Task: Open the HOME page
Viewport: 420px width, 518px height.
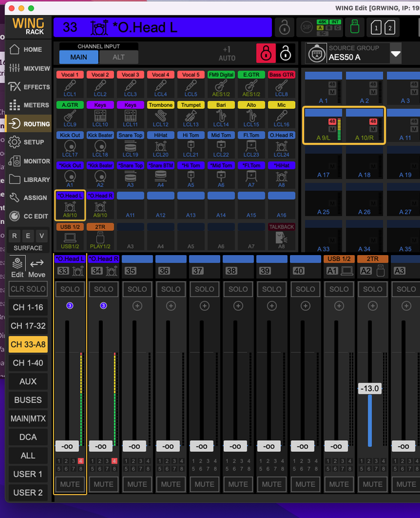Action: click(28, 50)
